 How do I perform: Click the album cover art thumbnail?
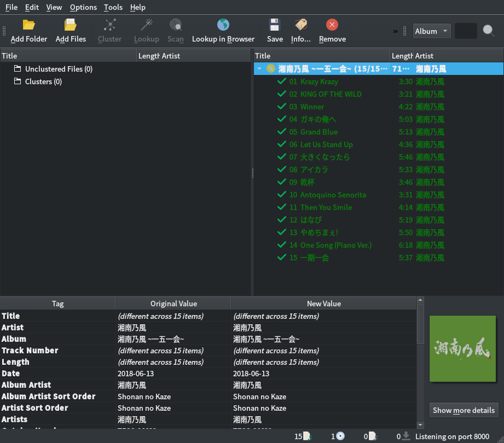click(462, 348)
